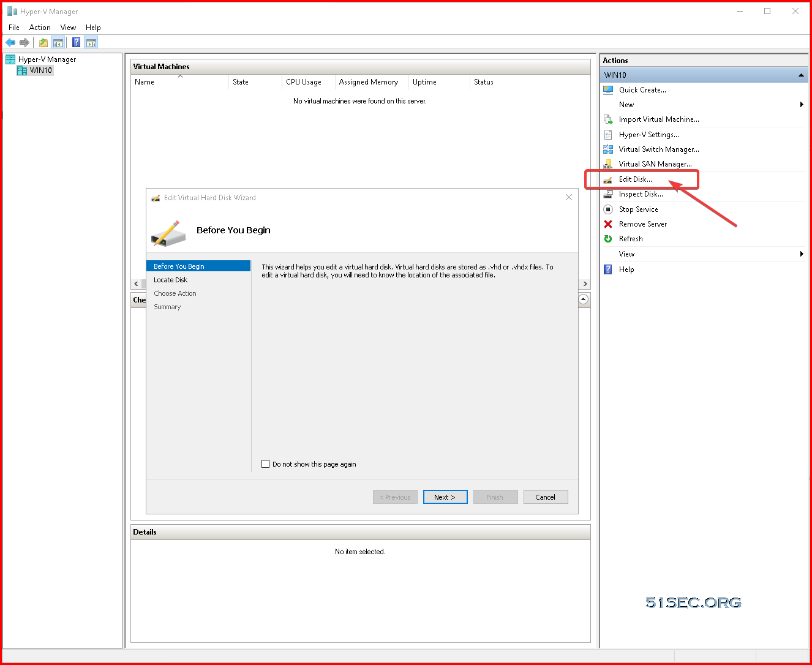Screen dimensions: 812x665
Task: Click the Hyper-V Settings page icon
Action: pyautogui.click(x=608, y=135)
